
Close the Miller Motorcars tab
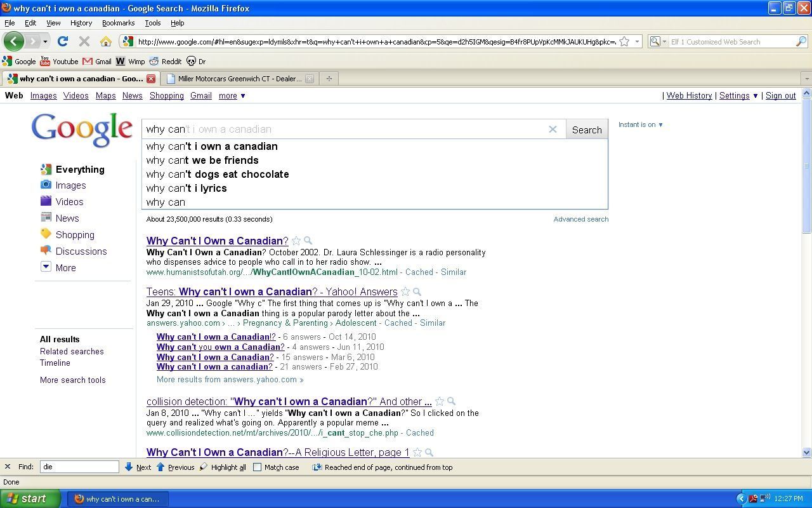(x=310, y=79)
